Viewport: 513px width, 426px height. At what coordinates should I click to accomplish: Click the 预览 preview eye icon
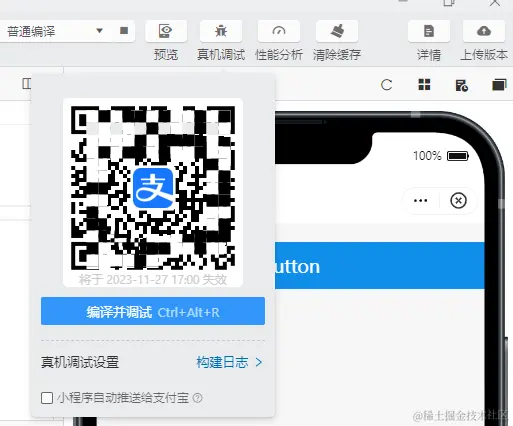coord(166,31)
